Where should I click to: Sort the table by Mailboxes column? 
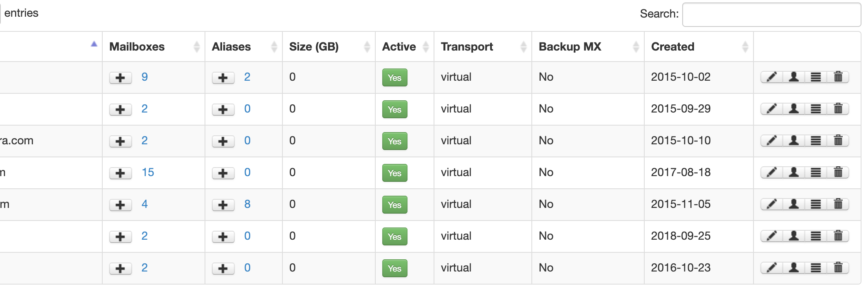tap(137, 47)
